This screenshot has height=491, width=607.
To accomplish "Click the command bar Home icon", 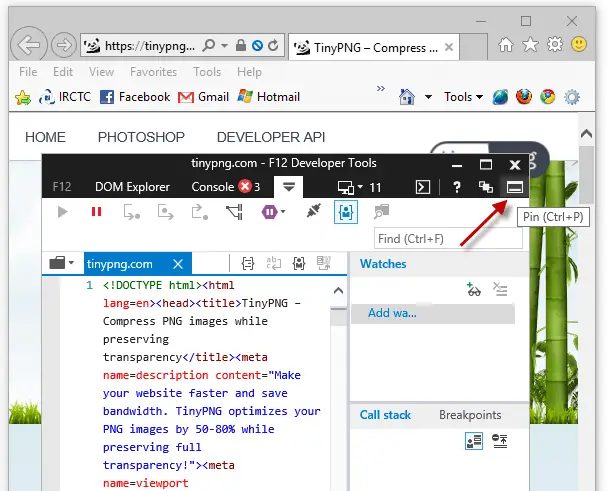I will click(406, 97).
